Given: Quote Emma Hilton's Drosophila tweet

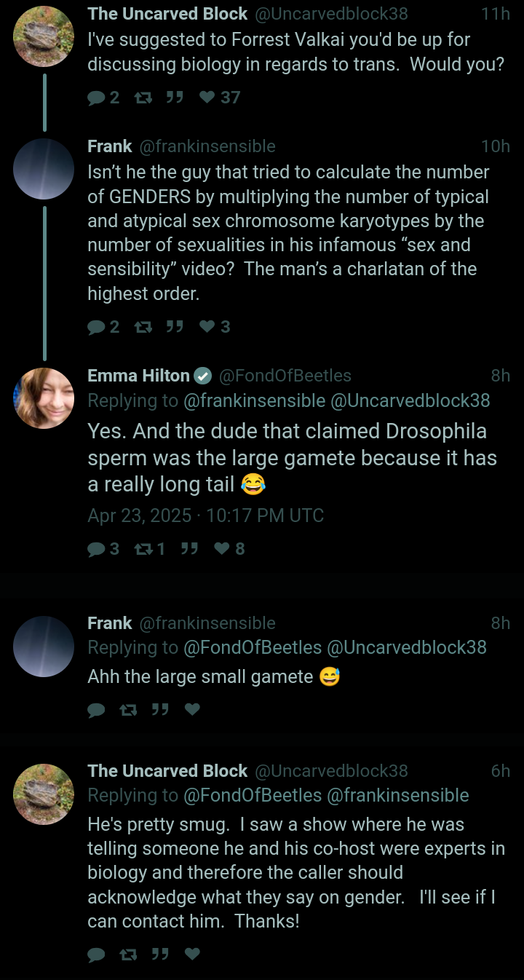Looking at the screenshot, I should (x=189, y=549).
